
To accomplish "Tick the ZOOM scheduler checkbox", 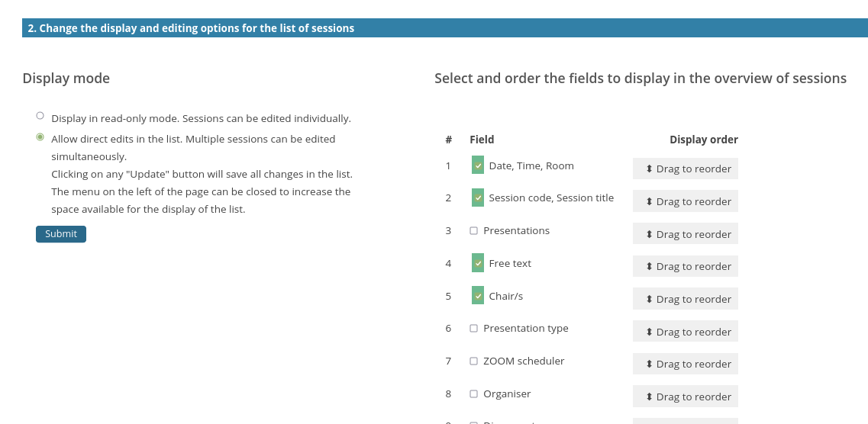I will 473,361.
